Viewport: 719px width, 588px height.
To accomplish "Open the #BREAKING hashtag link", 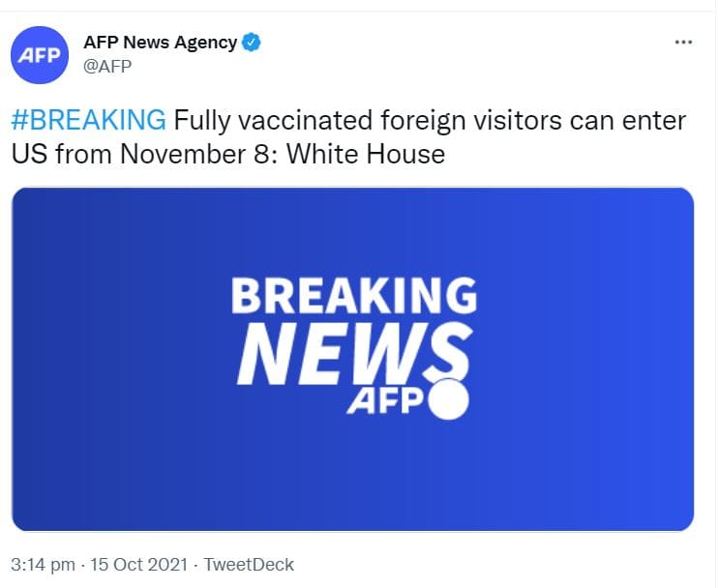I will (x=89, y=121).
